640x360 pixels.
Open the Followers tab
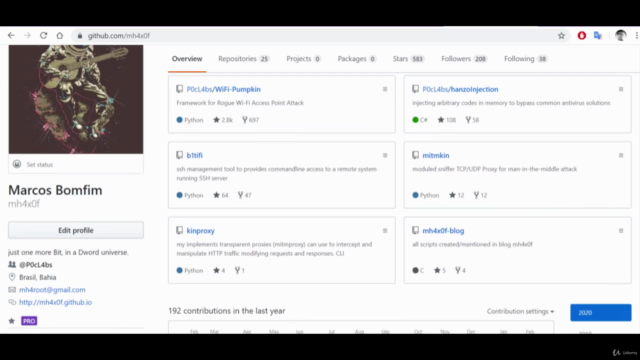pyautogui.click(x=464, y=59)
